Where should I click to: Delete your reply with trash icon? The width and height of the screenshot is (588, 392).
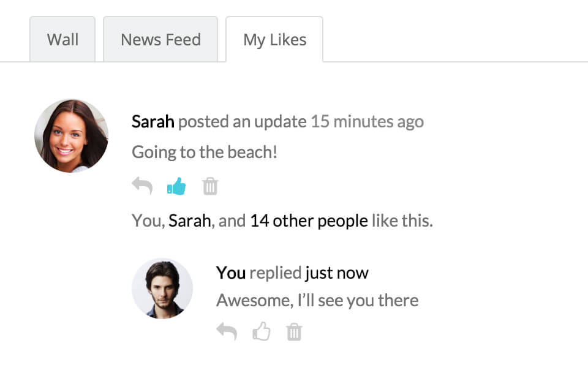295,332
